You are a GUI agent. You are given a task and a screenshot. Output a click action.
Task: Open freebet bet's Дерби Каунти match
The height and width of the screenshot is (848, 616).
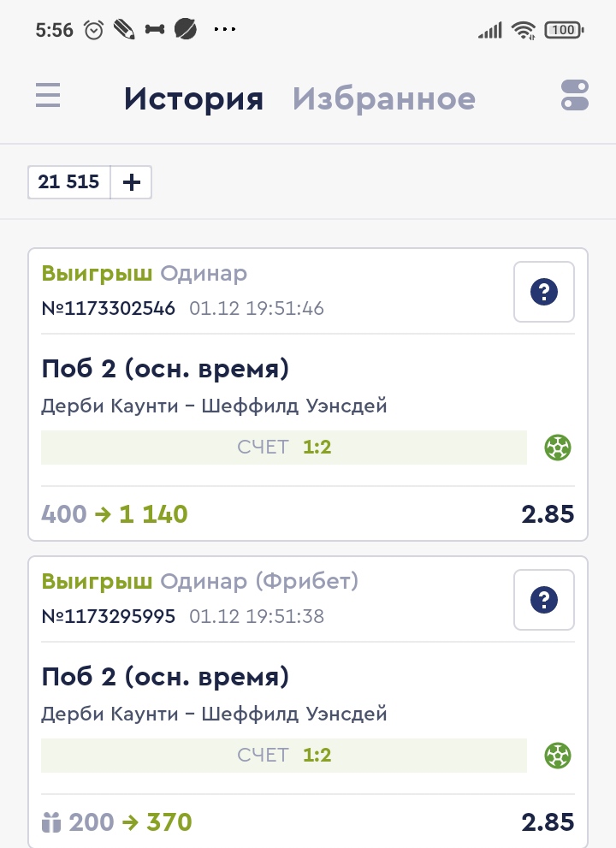tap(214, 714)
